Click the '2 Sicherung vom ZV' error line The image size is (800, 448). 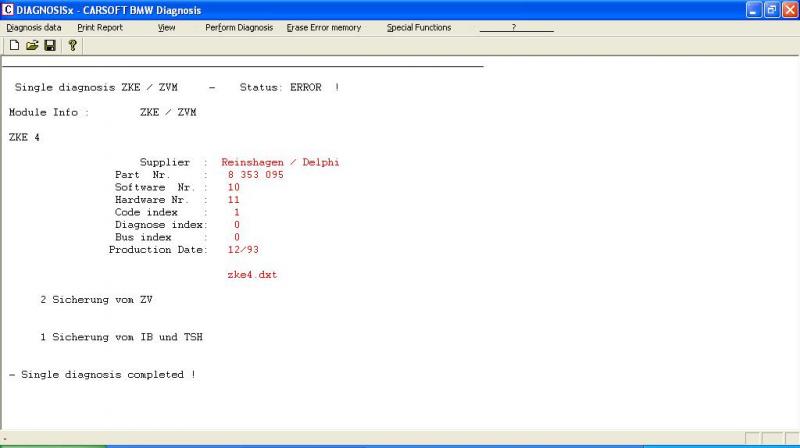click(96, 299)
